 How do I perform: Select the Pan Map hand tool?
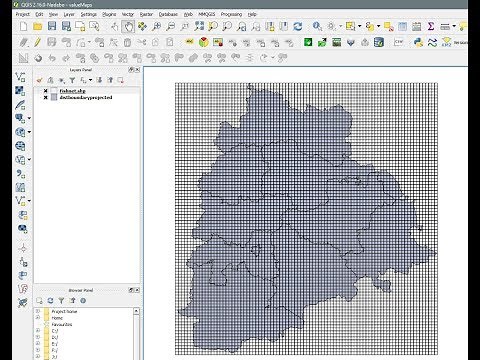click(x=128, y=27)
